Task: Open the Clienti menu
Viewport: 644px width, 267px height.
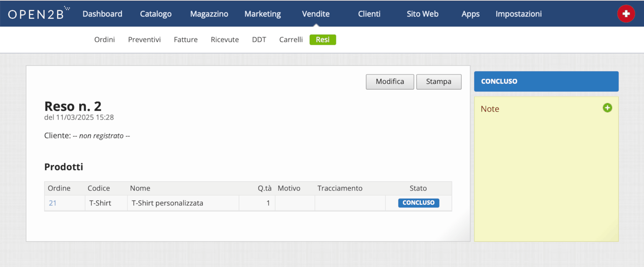Action: [369, 14]
